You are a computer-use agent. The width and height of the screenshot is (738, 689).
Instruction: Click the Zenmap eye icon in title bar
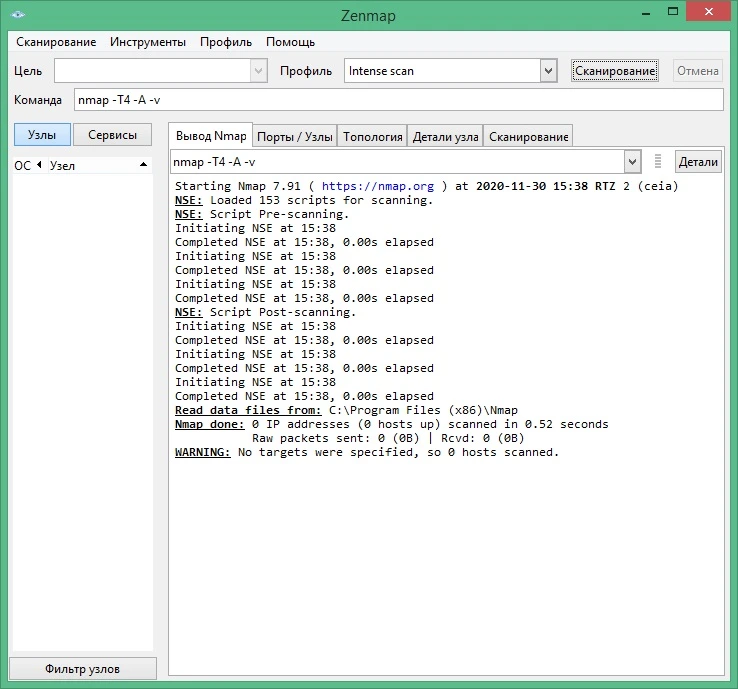(x=17, y=15)
